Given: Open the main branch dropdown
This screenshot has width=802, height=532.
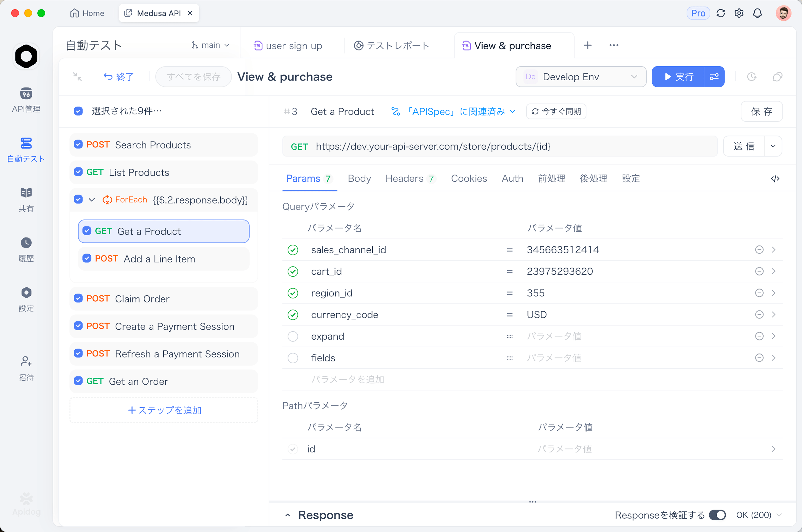Looking at the screenshot, I should [x=211, y=45].
